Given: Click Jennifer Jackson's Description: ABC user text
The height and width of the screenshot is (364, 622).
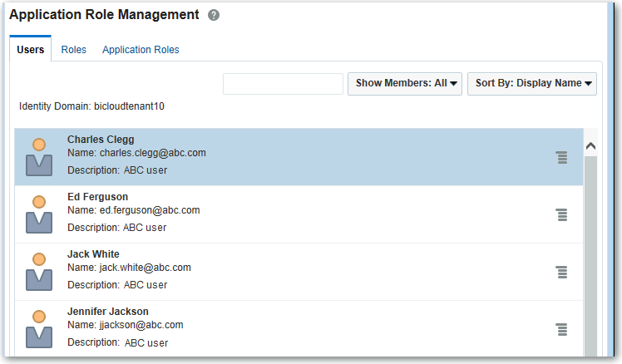Looking at the screenshot, I should (118, 342).
